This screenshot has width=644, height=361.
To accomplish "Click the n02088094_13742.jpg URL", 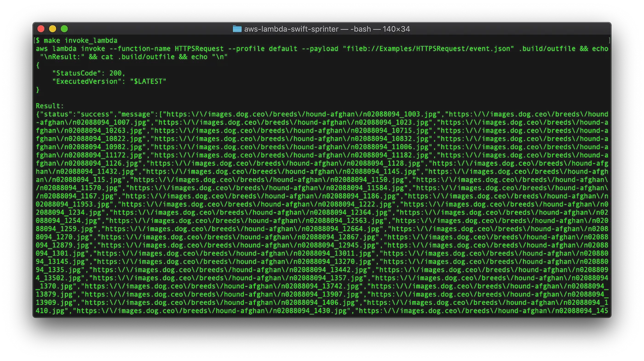I will pos(221,286).
